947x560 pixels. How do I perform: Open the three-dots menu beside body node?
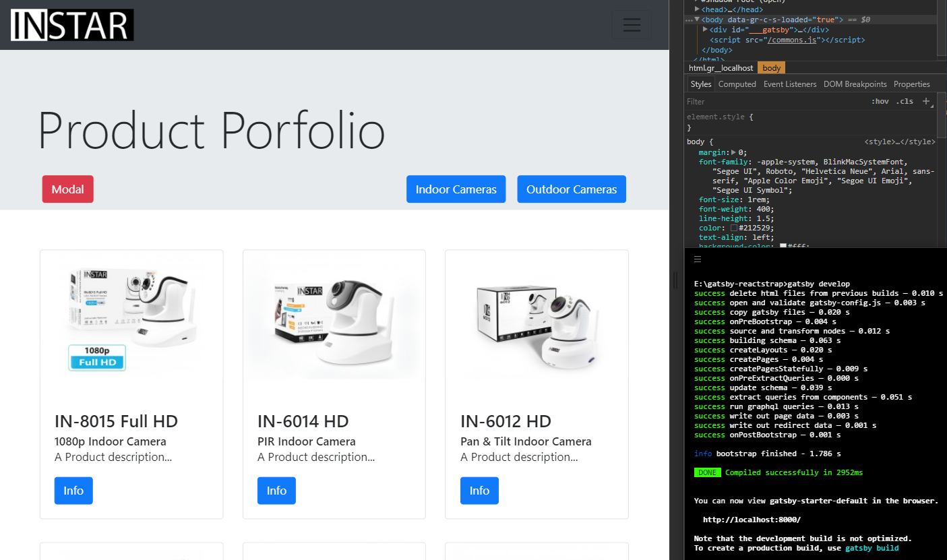click(689, 20)
